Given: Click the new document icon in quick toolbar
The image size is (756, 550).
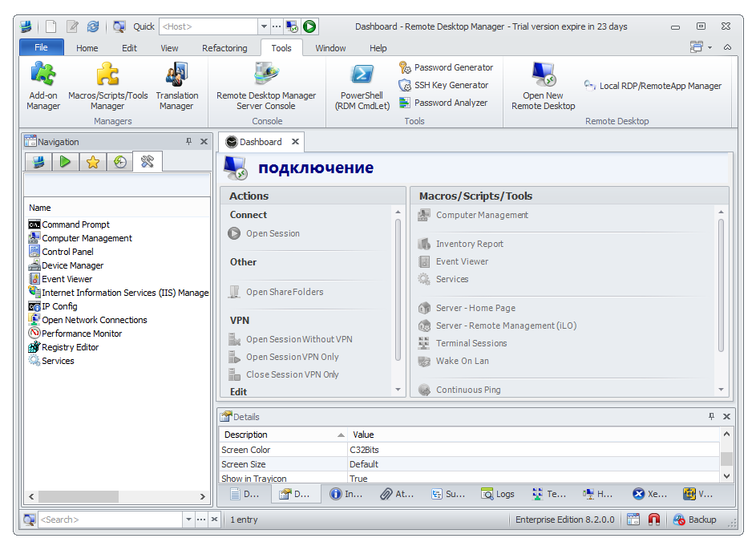Looking at the screenshot, I should point(51,26).
